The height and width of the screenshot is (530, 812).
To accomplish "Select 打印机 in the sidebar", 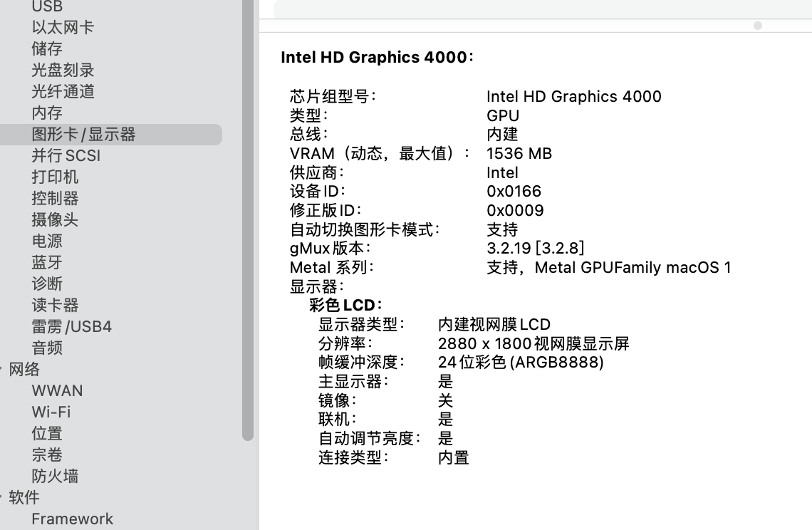I will pyautogui.click(x=55, y=177).
